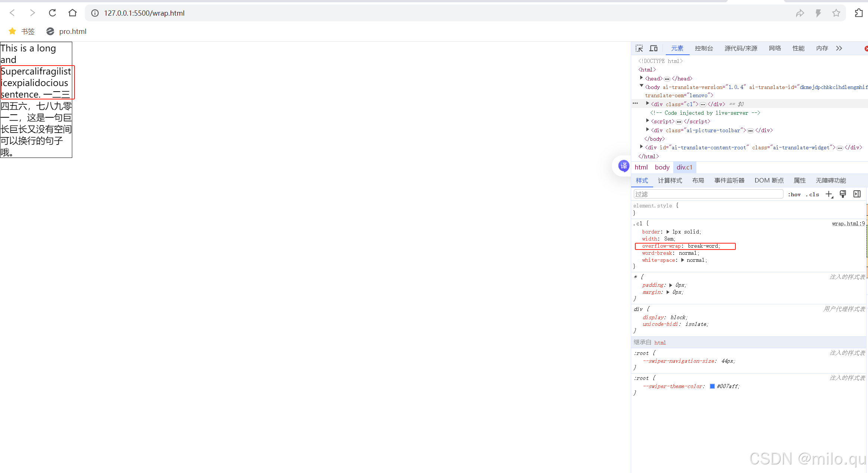The image size is (868, 473).
Task: Expand the white-space shorthand triangle
Action: click(682, 260)
